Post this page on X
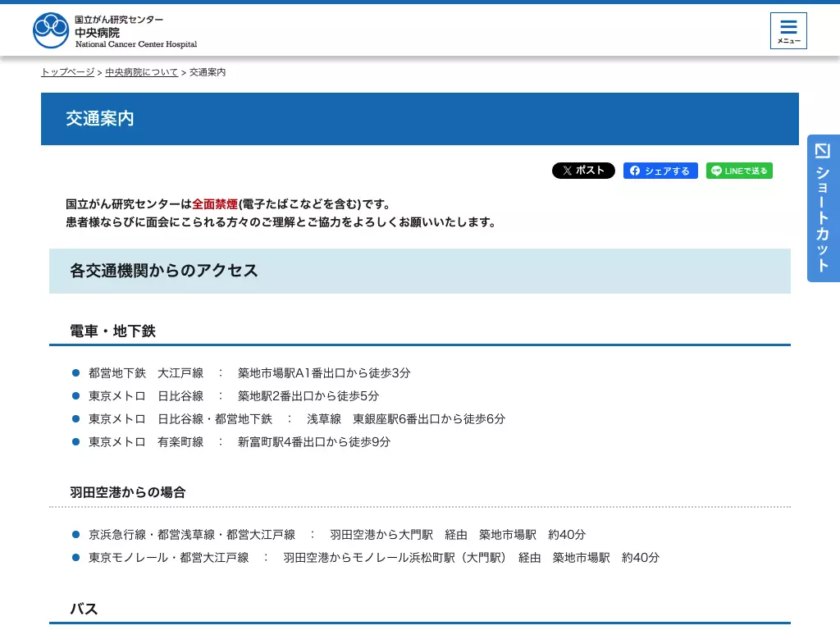Viewport: 840px width, 630px height. [583, 171]
